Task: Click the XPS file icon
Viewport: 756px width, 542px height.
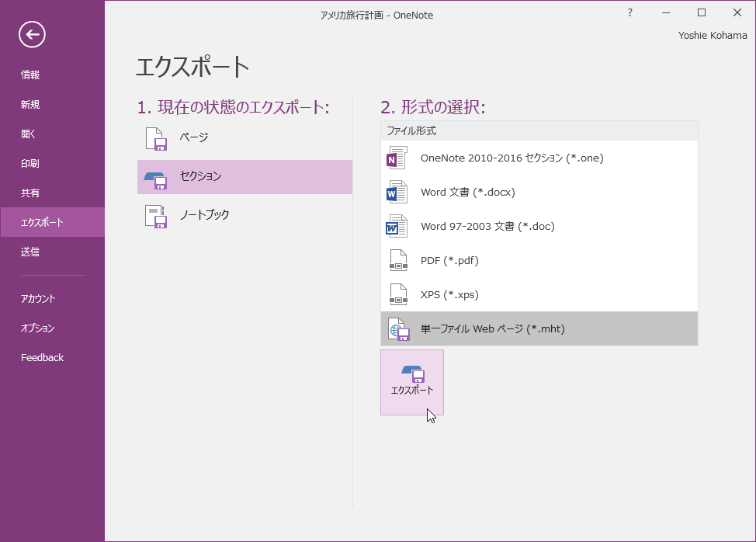Action: point(398,294)
